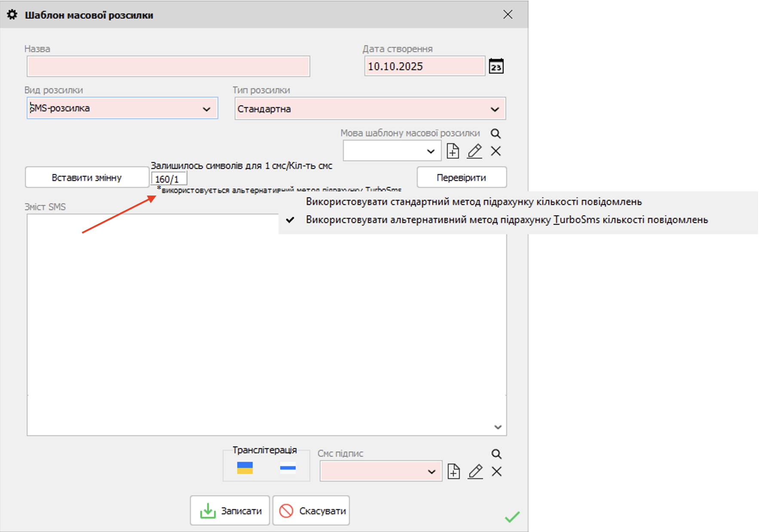Viewport: 759px width, 532px height.
Task: Open the calendar date picker icon
Action: click(496, 67)
